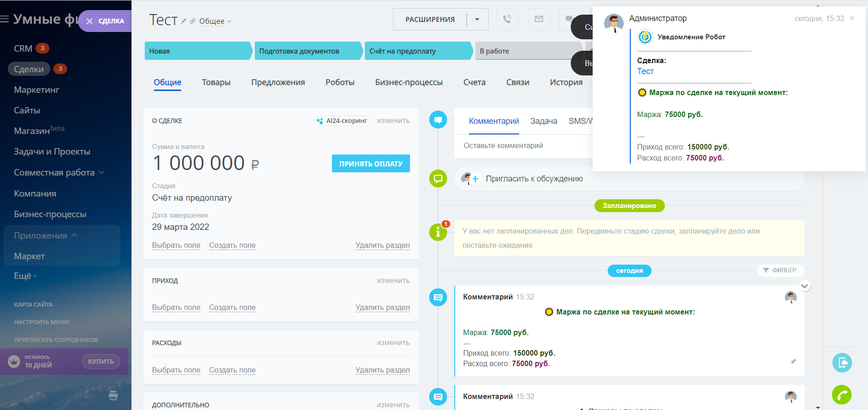
Task: Click the teal document floating button
Action: pyautogui.click(x=842, y=363)
